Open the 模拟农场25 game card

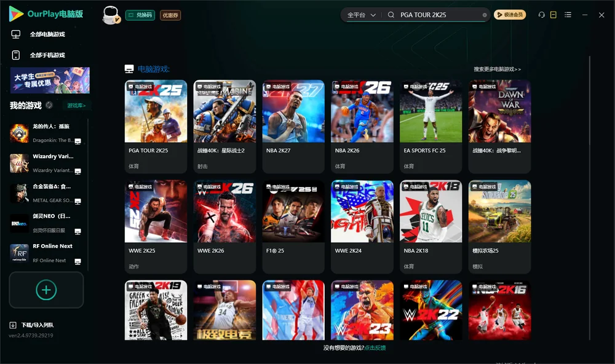[499, 227]
